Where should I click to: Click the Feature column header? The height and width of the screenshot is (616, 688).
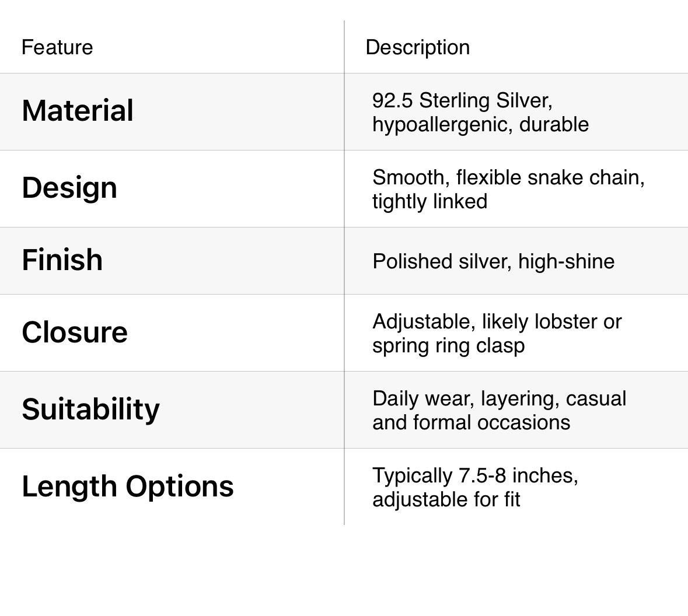[x=57, y=47]
